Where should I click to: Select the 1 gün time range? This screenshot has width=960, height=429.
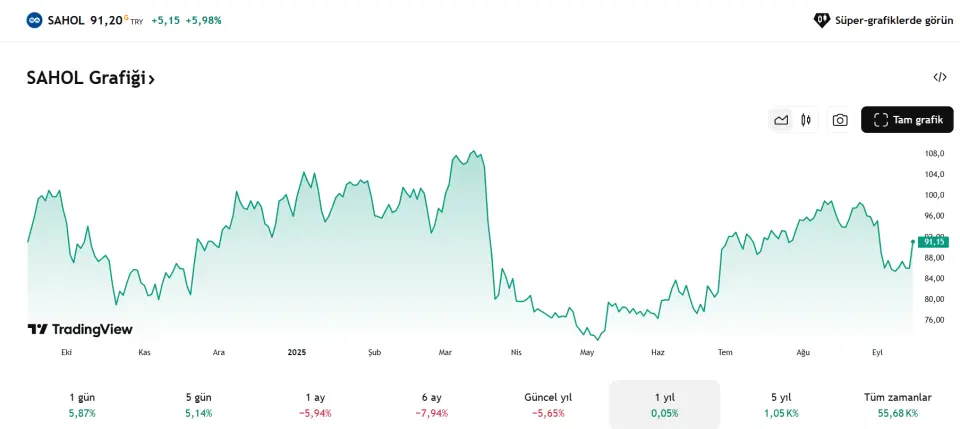[x=82, y=404]
